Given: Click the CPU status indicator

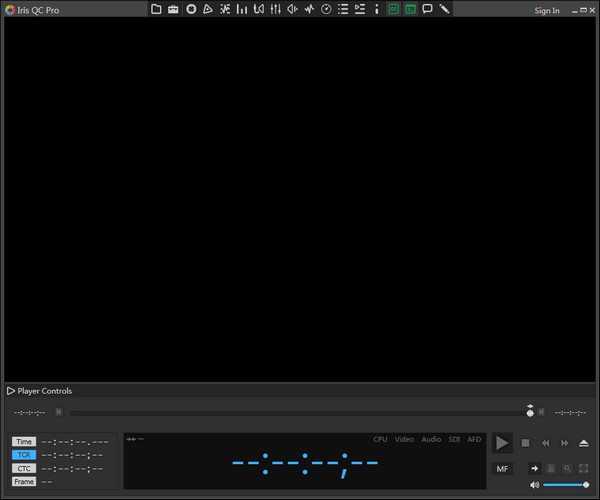Looking at the screenshot, I should pyautogui.click(x=380, y=439).
